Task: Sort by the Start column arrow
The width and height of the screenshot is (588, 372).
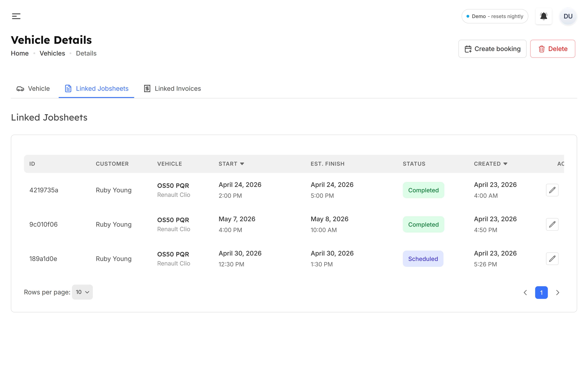Action: coord(242,164)
